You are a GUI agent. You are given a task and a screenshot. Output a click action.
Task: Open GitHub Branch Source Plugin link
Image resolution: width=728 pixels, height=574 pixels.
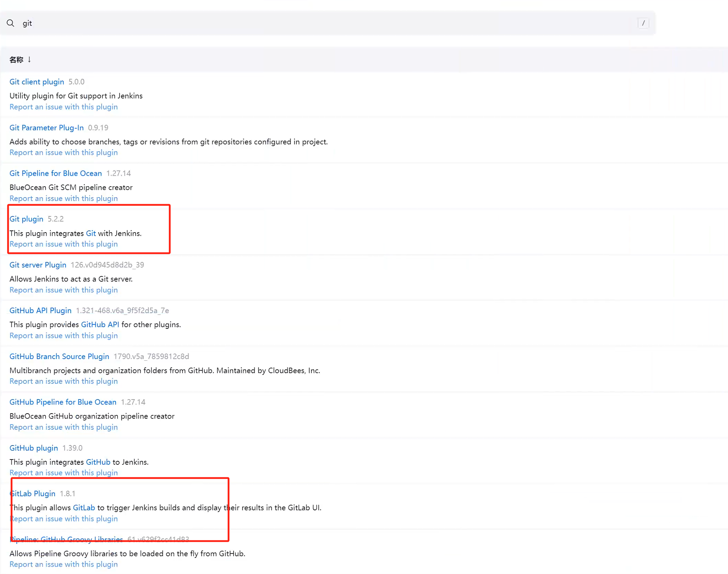point(59,356)
